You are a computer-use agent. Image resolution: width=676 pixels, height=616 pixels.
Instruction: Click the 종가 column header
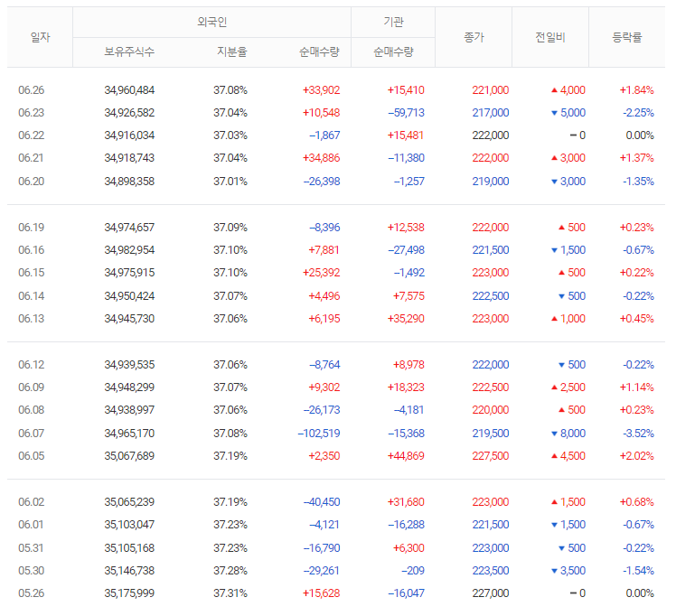click(474, 37)
